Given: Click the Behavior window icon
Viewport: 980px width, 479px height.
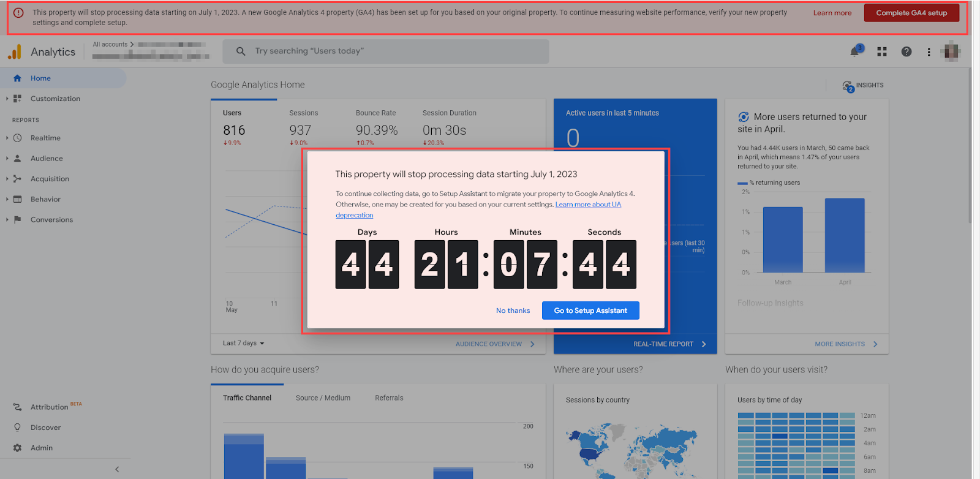Looking at the screenshot, I should 17,199.
